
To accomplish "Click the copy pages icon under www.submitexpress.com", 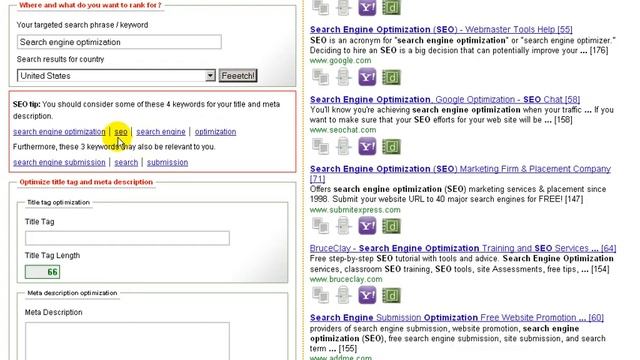I will pyautogui.click(x=321, y=226).
